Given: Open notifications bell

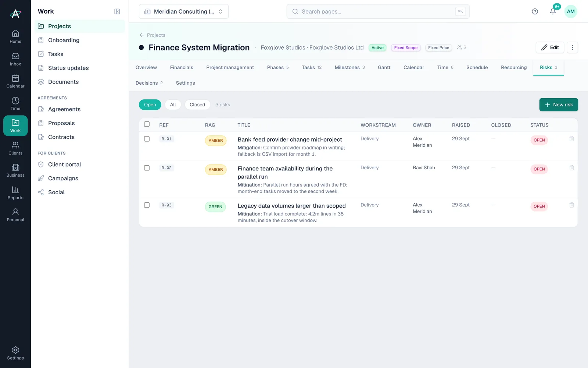Looking at the screenshot, I should click(553, 11).
